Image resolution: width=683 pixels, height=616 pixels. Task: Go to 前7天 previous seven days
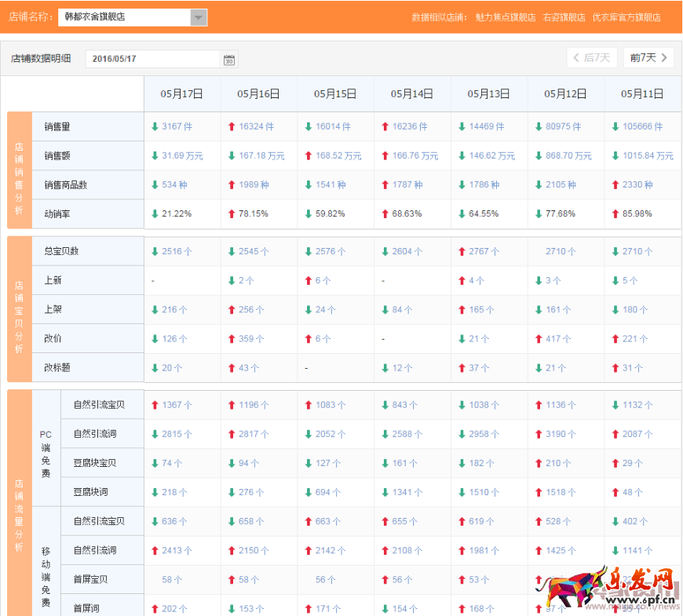(x=648, y=58)
